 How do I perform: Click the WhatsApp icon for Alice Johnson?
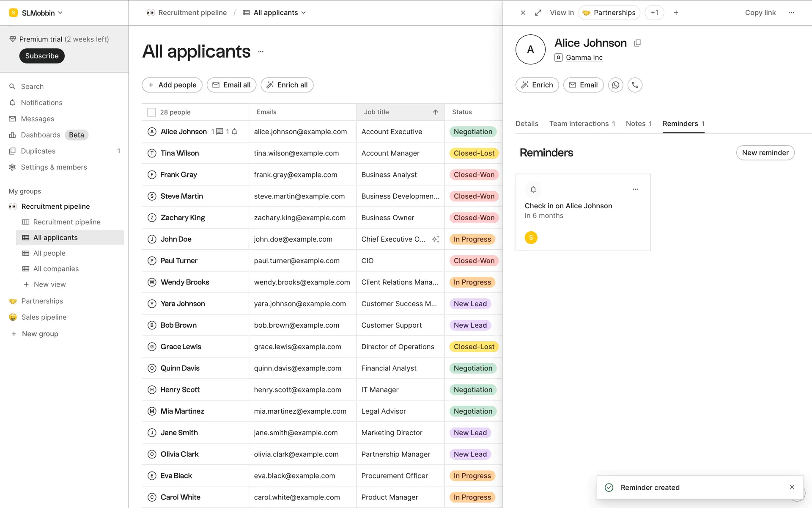(x=615, y=85)
